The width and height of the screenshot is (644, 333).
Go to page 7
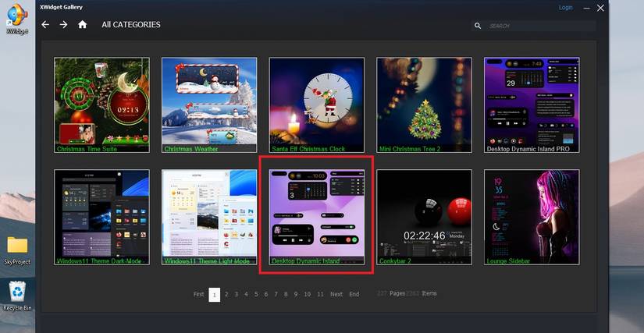pyautogui.click(x=276, y=295)
